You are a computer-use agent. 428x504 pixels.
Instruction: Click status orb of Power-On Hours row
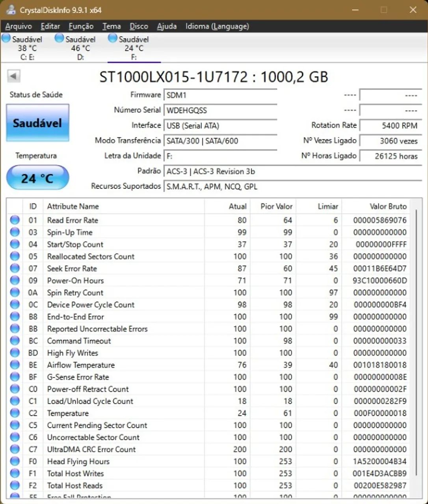(15, 280)
